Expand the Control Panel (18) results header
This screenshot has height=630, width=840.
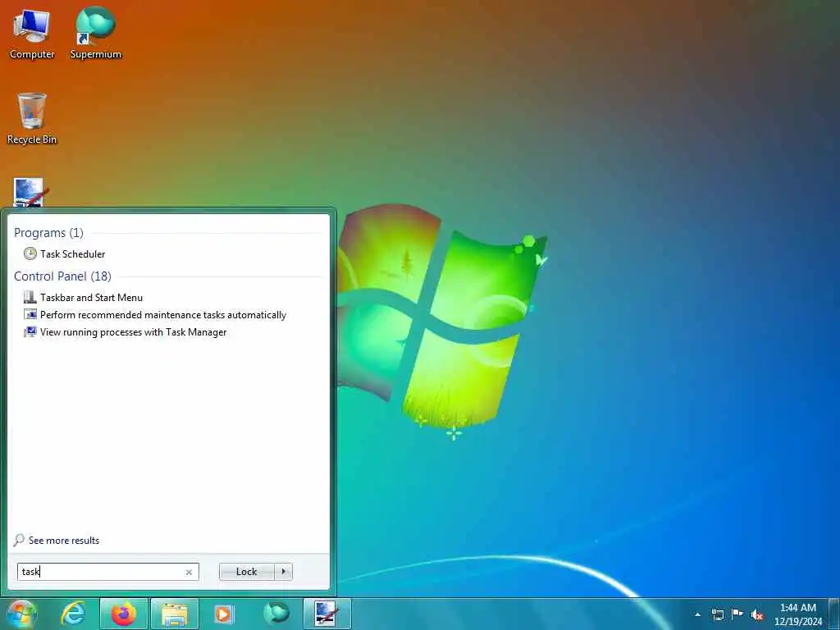(x=62, y=276)
